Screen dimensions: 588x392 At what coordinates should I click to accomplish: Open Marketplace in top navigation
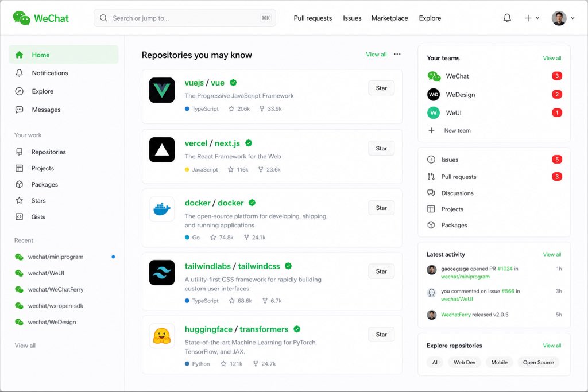[390, 18]
